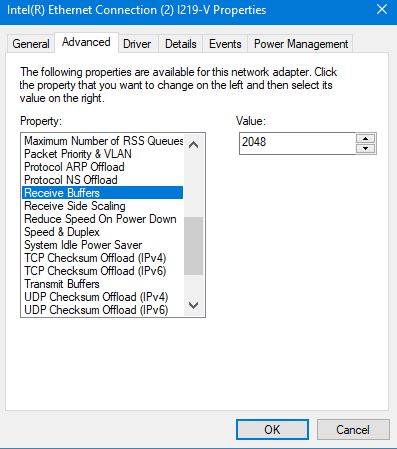397x449 pixels.
Task: Click the Cancel button
Action: point(353,429)
